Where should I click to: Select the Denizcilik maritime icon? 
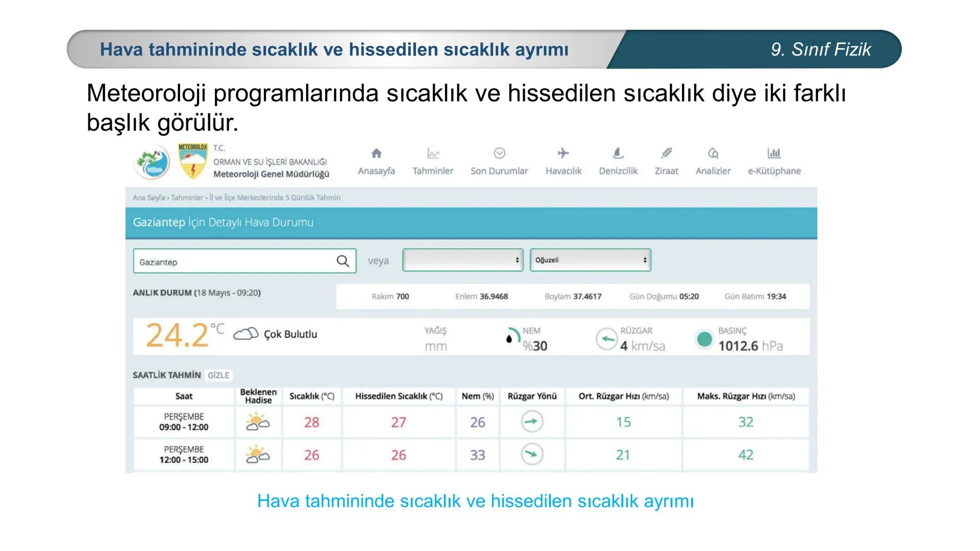[x=618, y=153]
